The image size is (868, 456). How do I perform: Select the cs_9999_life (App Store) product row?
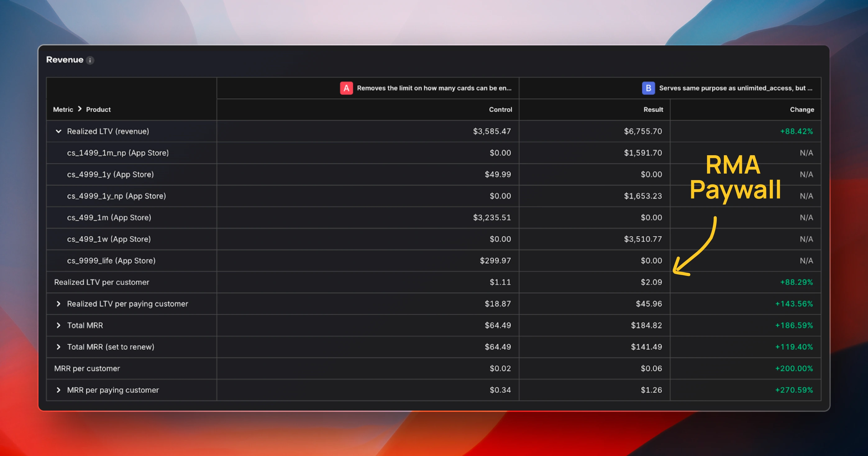(111, 261)
